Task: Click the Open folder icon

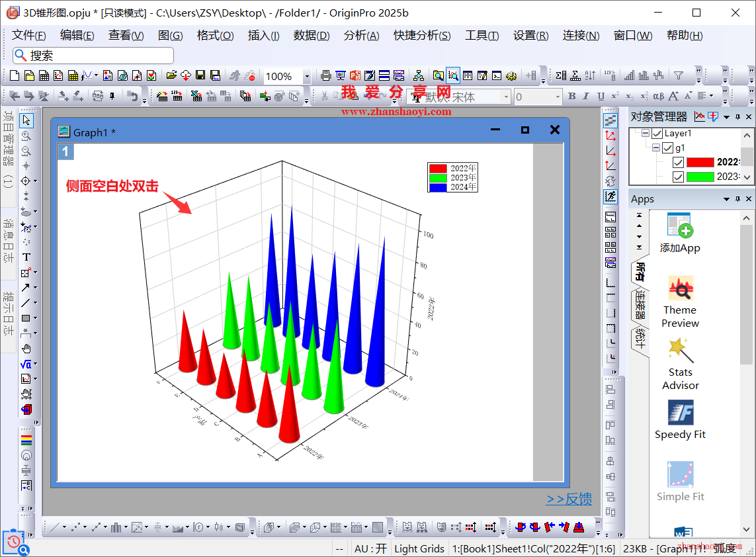Action: coord(171,76)
